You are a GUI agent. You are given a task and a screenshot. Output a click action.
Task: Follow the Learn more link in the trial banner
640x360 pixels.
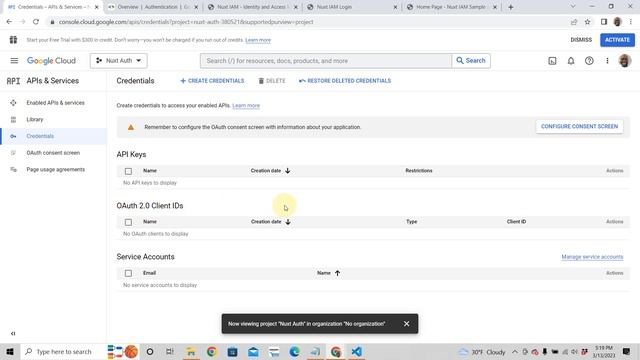pyautogui.click(x=258, y=40)
